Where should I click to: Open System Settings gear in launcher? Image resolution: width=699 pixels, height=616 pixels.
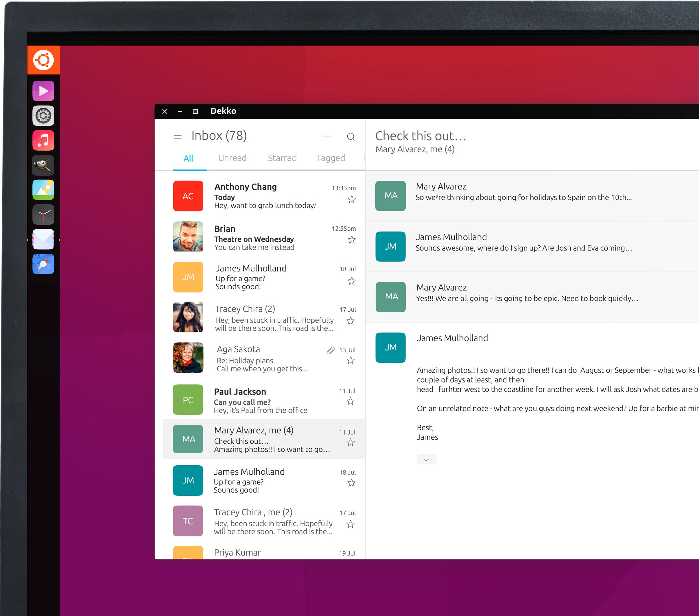coord(43,116)
